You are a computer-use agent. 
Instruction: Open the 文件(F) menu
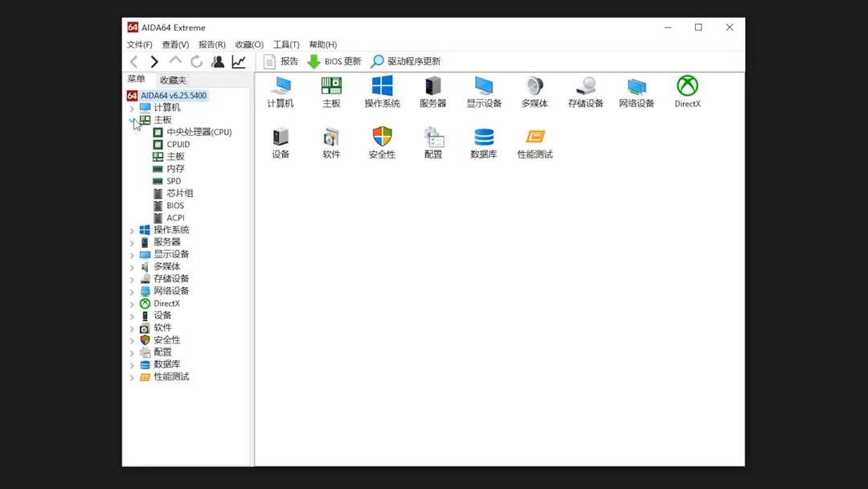(x=140, y=44)
